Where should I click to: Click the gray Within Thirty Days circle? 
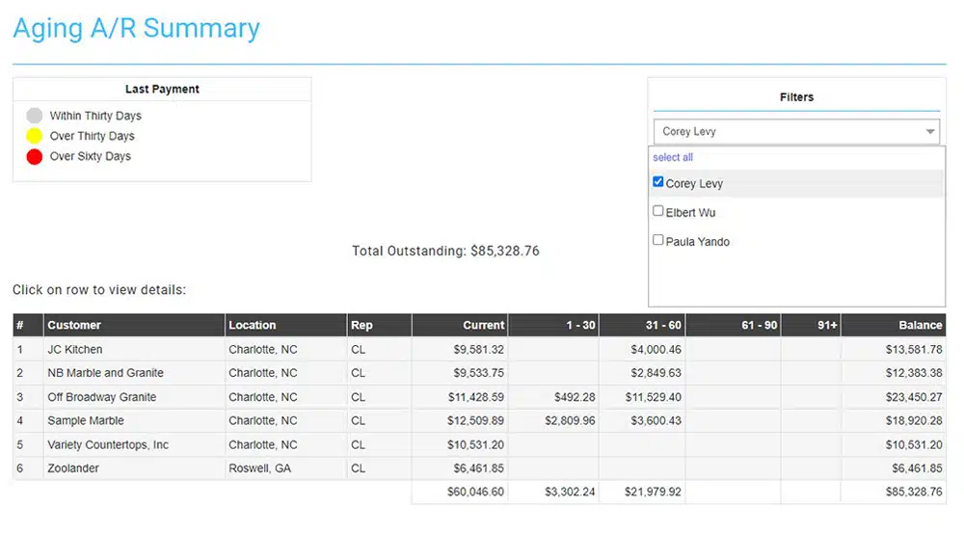[35, 116]
